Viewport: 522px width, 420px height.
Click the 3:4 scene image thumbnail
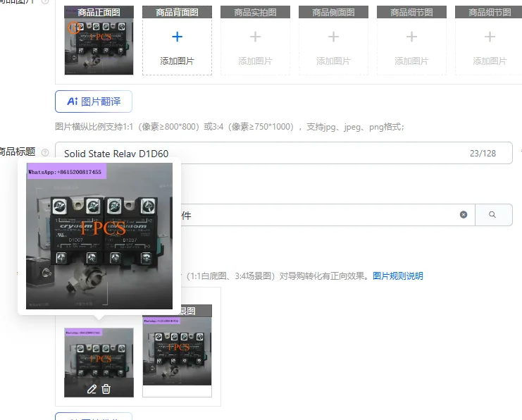coord(177,351)
